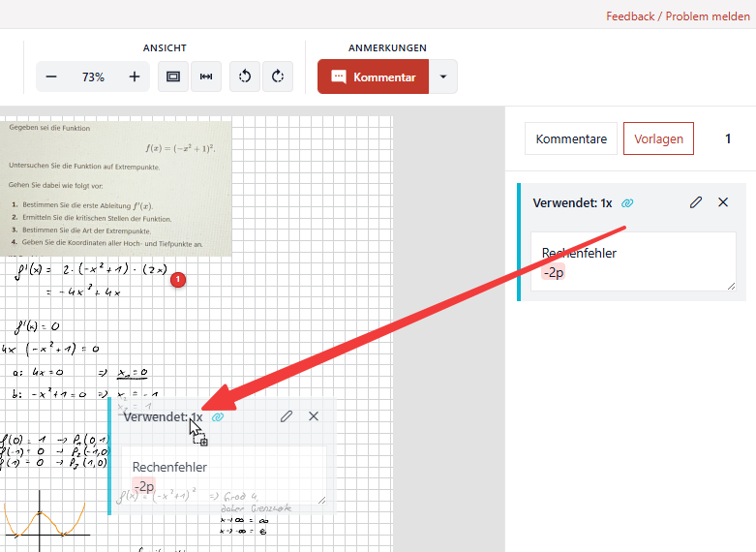This screenshot has height=552, width=756.
Task: Switch to the Vorlagen tab
Action: [x=658, y=138]
